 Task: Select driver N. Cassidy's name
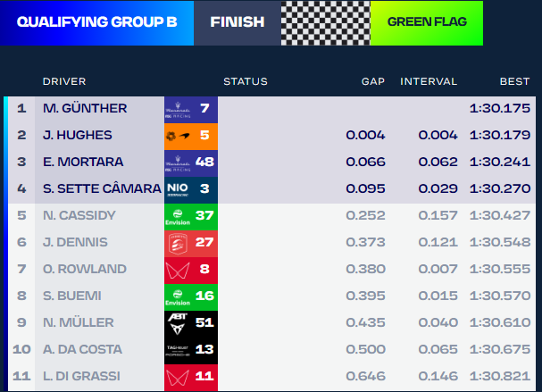(x=79, y=216)
